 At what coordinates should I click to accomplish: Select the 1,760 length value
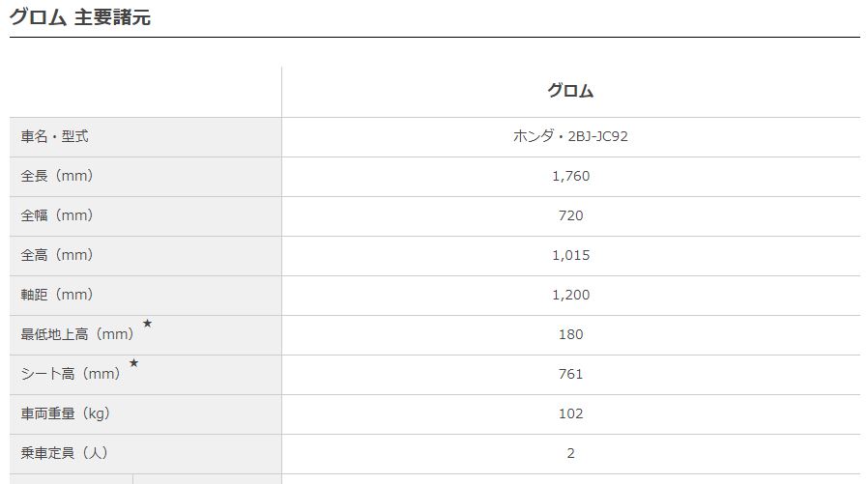(570, 176)
